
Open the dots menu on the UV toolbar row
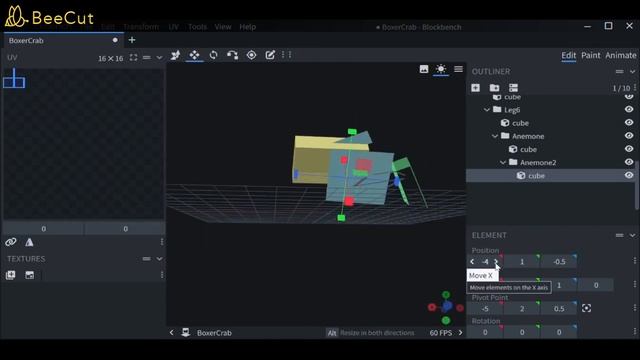click(162, 242)
